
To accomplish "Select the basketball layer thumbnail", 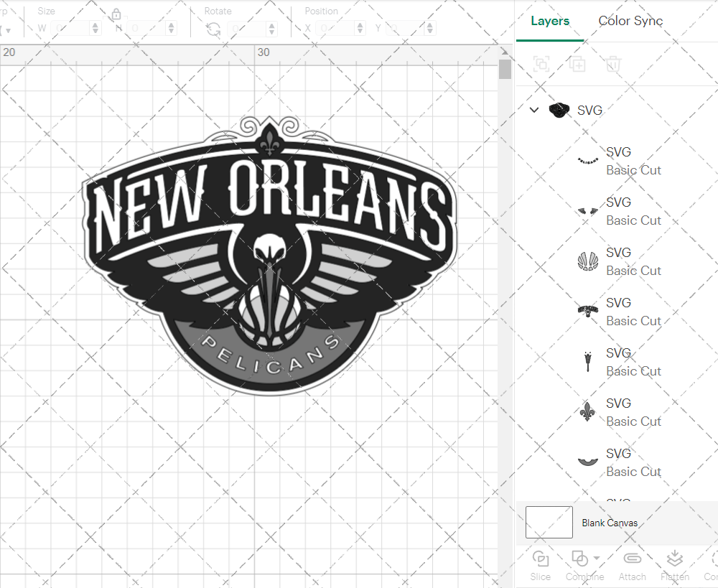I will [588, 261].
